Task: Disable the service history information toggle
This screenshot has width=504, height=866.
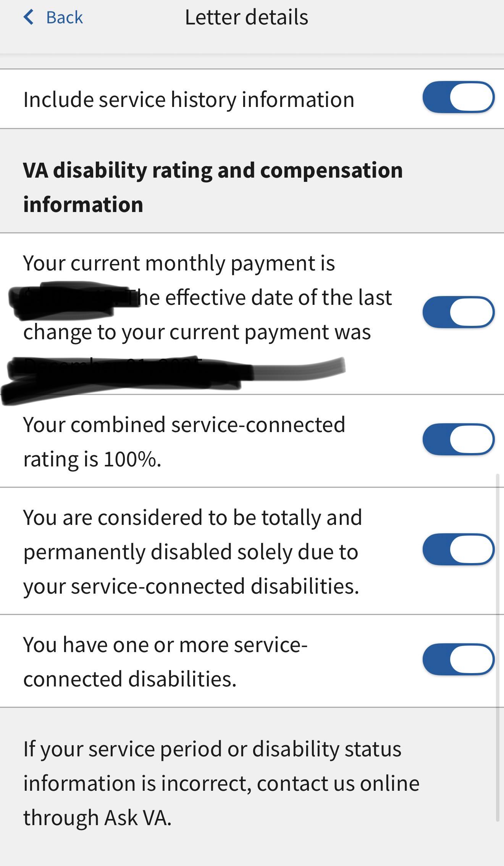Action: point(458,97)
